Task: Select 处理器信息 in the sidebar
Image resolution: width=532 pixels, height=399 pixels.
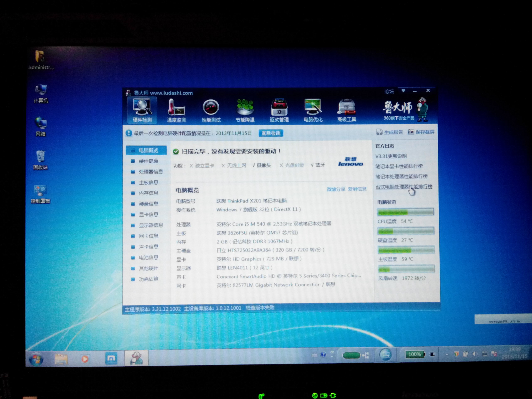Action: (150, 171)
